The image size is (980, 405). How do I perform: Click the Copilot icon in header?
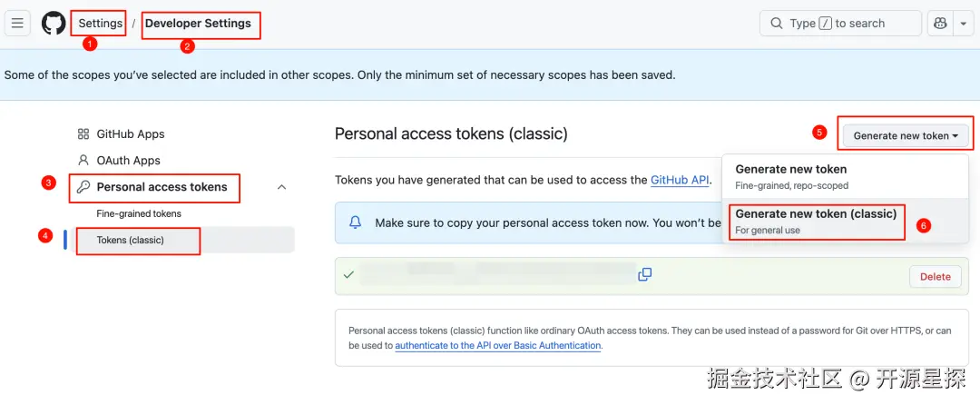(938, 24)
